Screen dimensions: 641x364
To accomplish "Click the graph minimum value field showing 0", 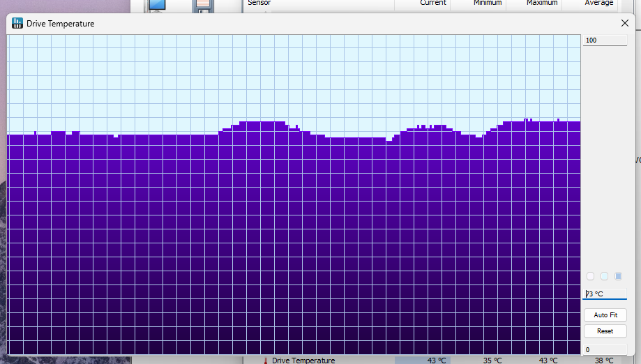I will pos(605,349).
